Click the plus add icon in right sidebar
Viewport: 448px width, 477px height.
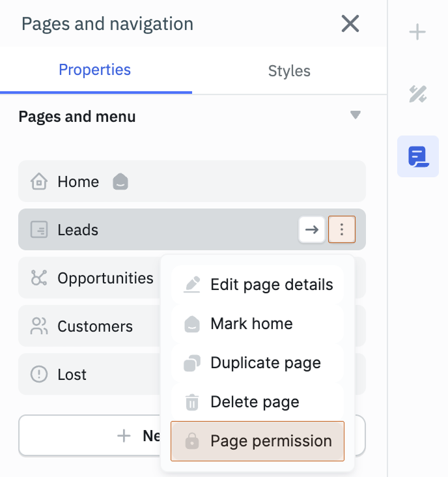tap(417, 32)
